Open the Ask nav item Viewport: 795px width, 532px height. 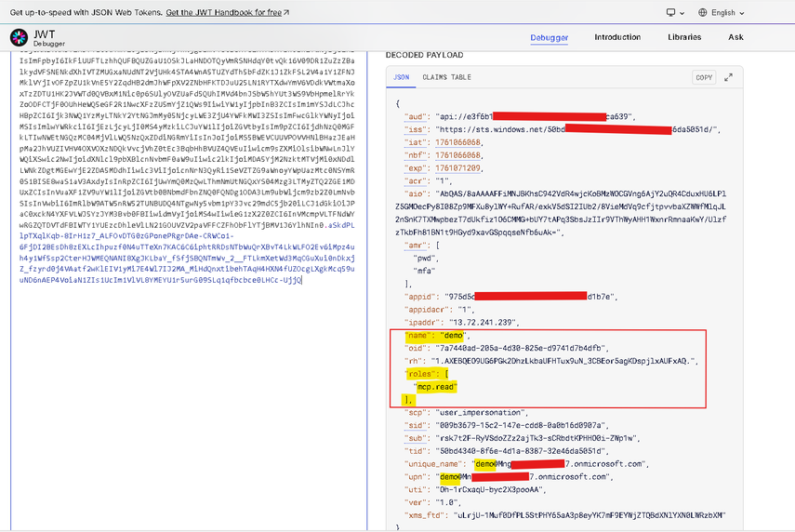735,37
